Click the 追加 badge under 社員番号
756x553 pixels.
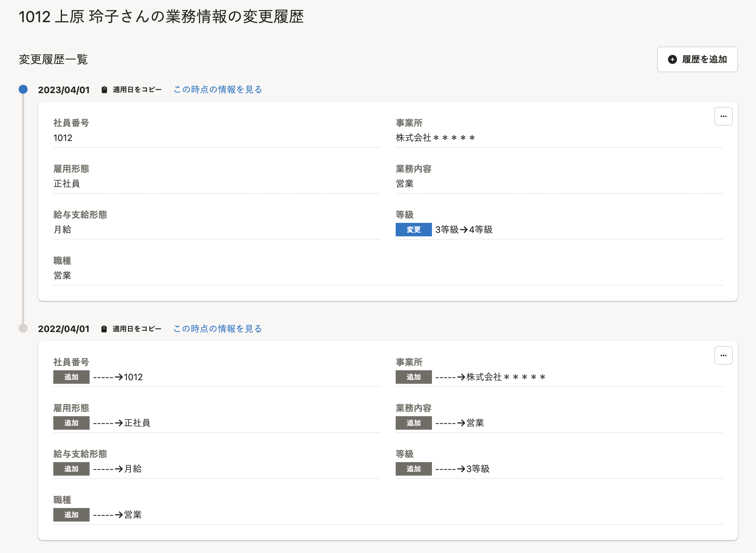[71, 377]
